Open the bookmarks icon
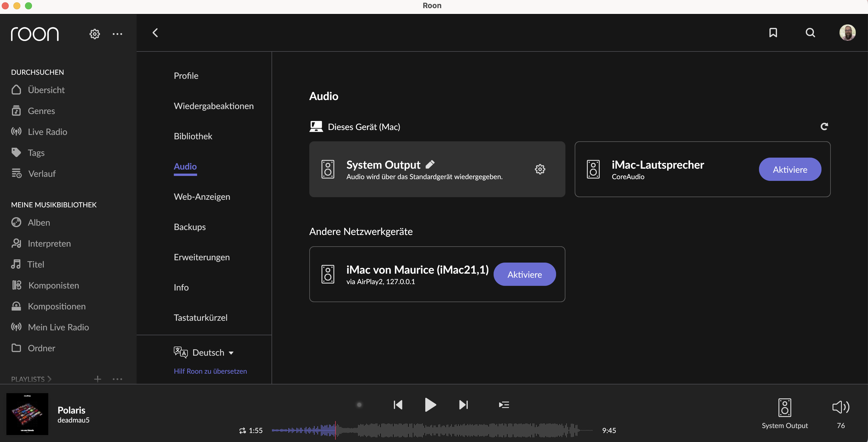The width and height of the screenshot is (868, 442). pyautogui.click(x=773, y=33)
